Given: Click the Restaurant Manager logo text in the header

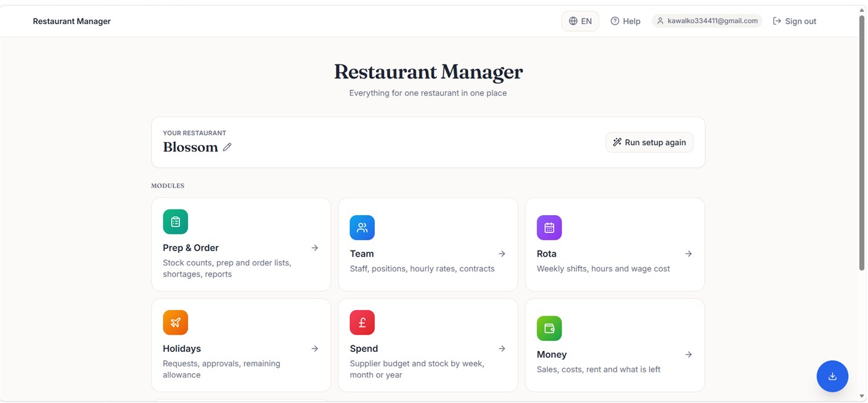Looking at the screenshot, I should tap(71, 21).
